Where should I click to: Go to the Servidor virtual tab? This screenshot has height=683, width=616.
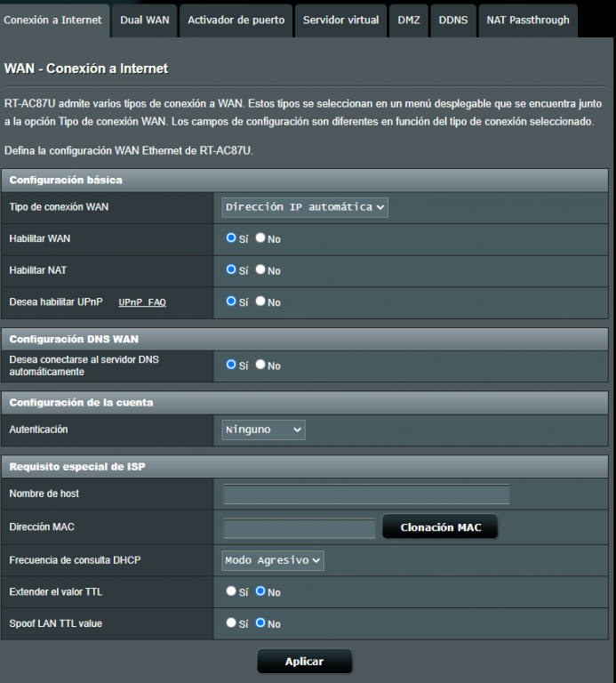340,20
